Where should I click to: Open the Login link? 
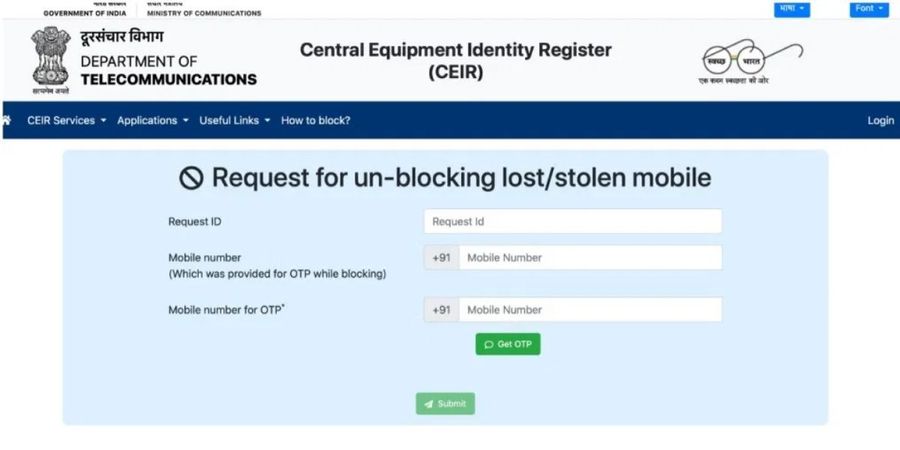880,121
